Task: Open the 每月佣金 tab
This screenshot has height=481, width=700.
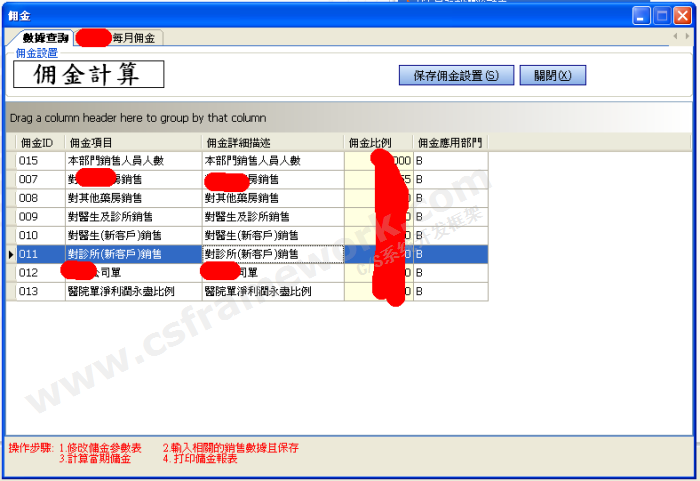Action: click(133, 37)
